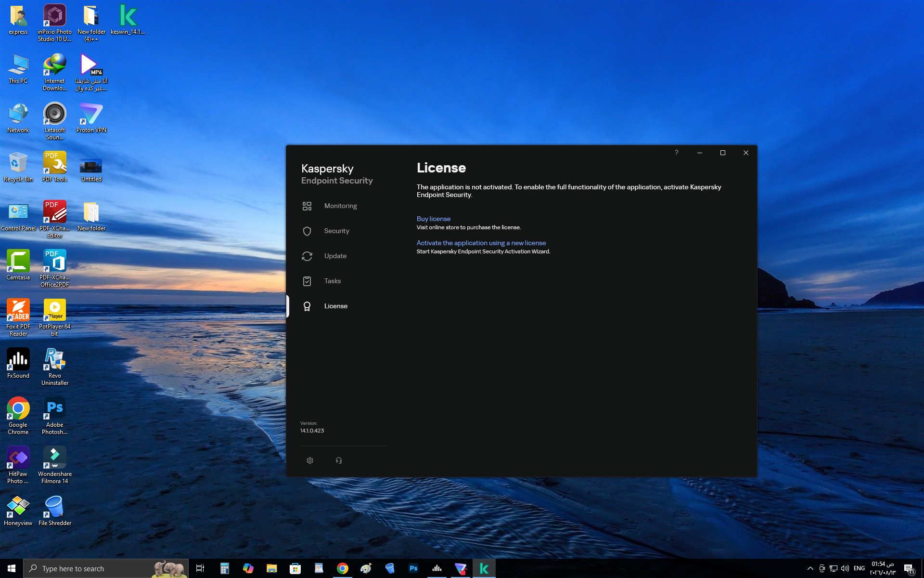The image size is (924, 578).
Task: Maximize the Kaspersky window
Action: pyautogui.click(x=723, y=153)
